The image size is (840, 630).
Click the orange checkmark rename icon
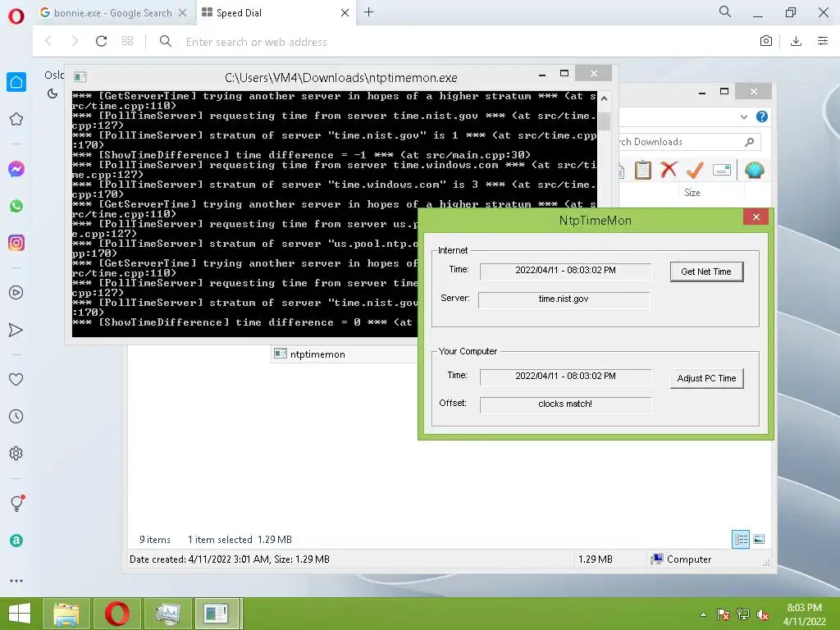tap(695, 170)
